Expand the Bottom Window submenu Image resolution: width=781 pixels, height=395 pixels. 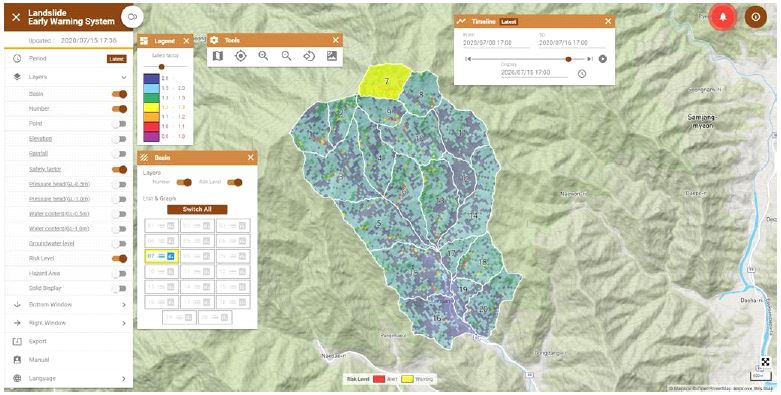[124, 305]
